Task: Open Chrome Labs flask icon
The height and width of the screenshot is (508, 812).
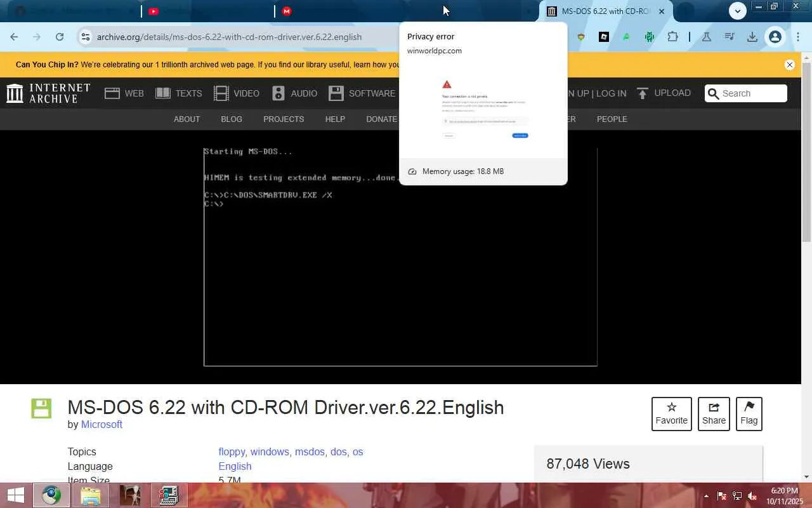Action: coord(706,37)
